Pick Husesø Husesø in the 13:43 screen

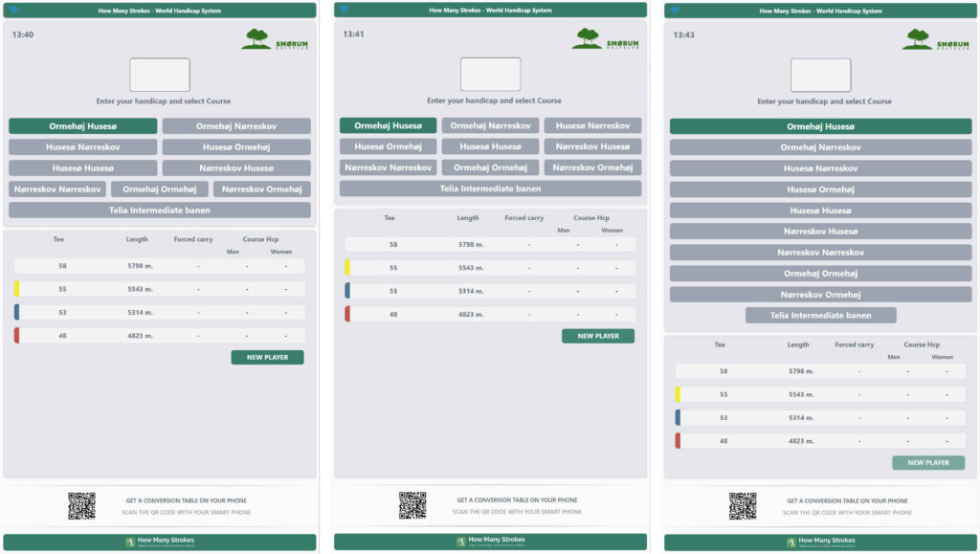coord(820,211)
